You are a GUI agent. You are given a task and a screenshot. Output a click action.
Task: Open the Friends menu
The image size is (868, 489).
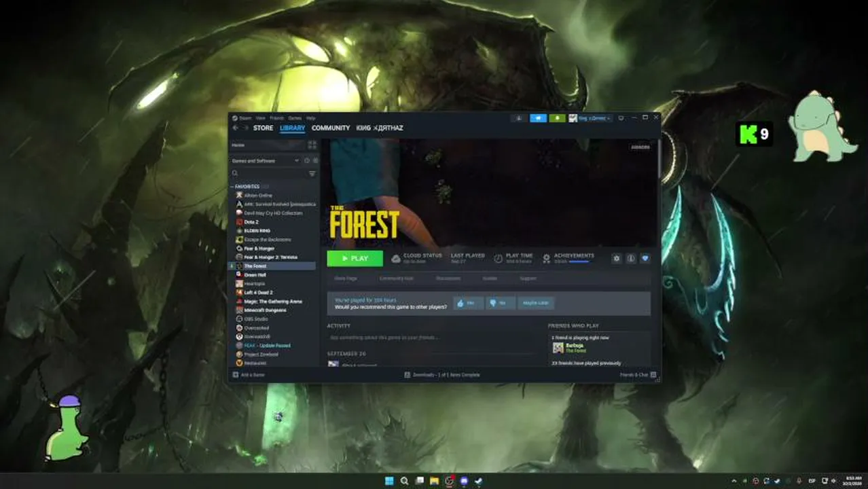click(277, 118)
